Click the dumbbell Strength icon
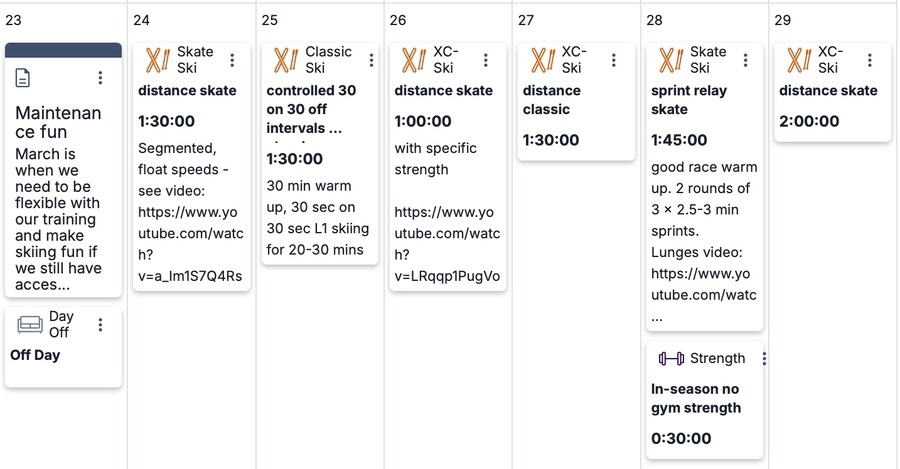The image size is (900, 469). pos(671,358)
